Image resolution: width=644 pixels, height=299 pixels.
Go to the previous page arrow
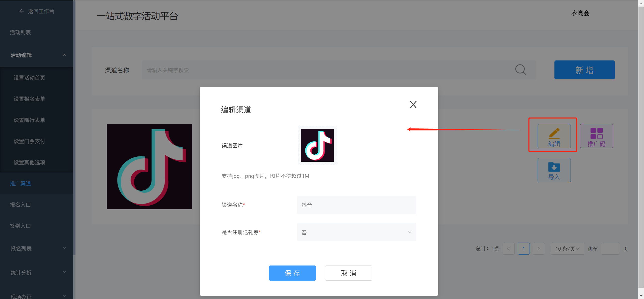click(x=508, y=249)
